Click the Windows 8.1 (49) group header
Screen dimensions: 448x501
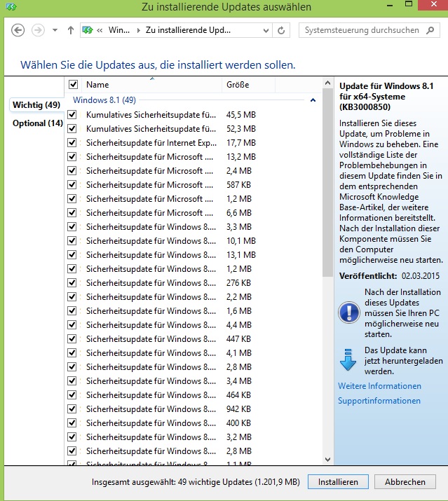(104, 100)
